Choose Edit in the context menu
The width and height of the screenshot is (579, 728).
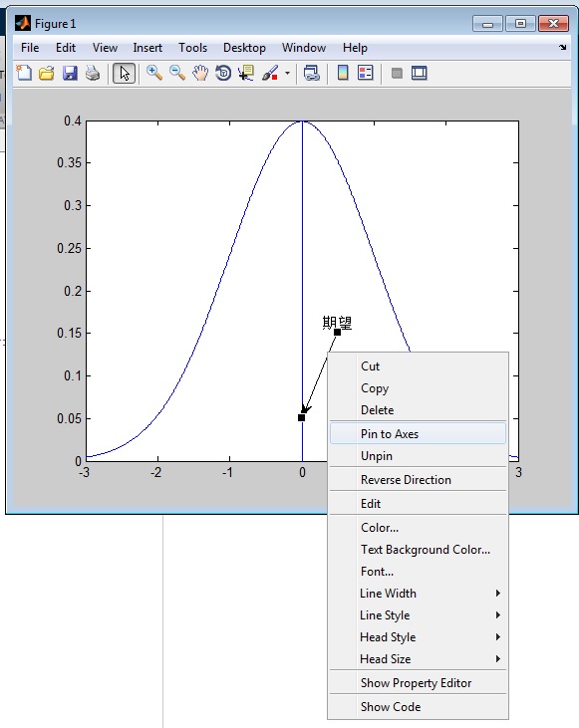click(418, 504)
